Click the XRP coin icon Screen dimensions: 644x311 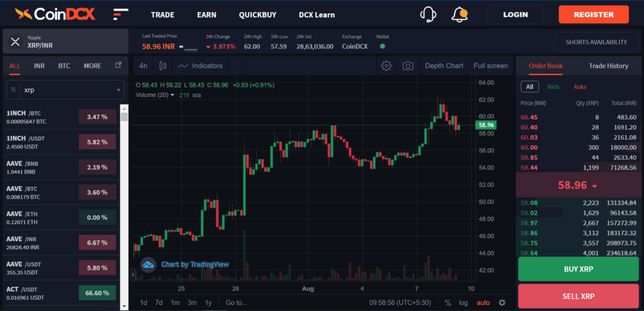15,42
